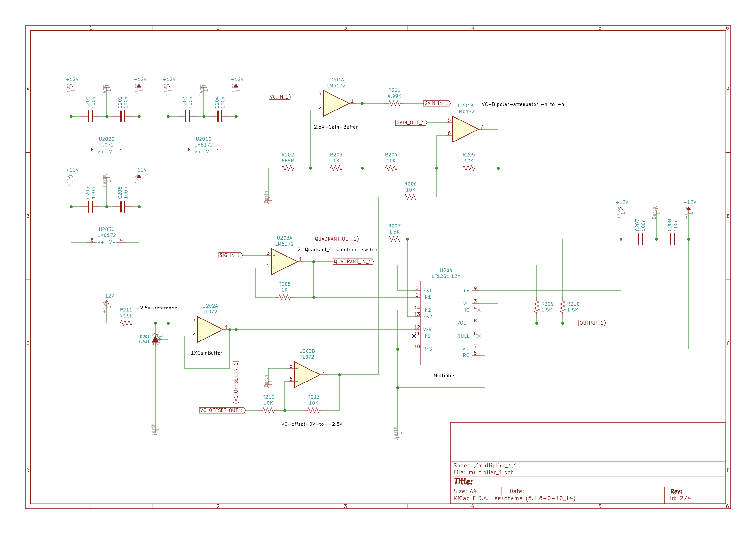
Task: Select the VC_OFFSET_OUT_1 label
Action: [x=222, y=410]
